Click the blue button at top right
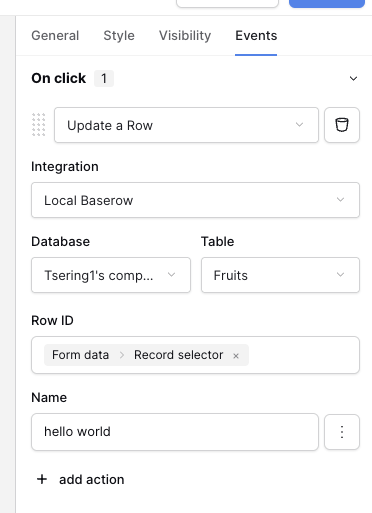The image size is (372, 513). click(327, 3)
